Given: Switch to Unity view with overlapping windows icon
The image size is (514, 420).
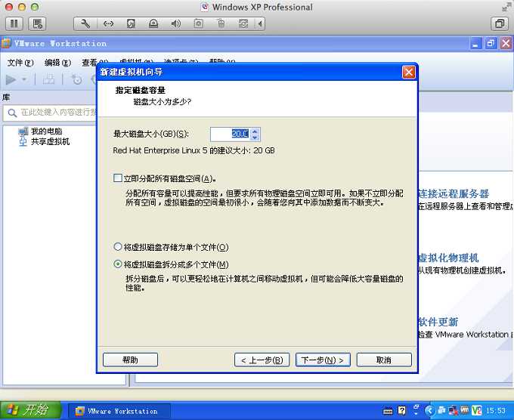Looking at the screenshot, I should [x=500, y=23].
